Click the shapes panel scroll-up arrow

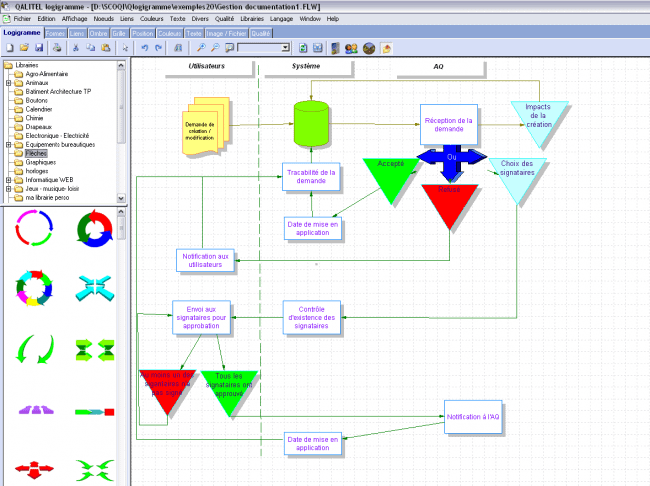pyautogui.click(x=121, y=212)
